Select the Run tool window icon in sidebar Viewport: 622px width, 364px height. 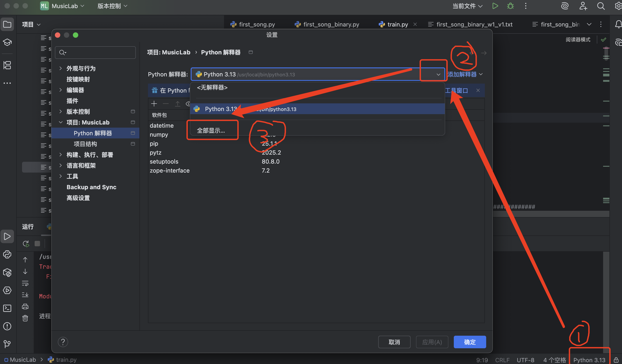pos(7,236)
